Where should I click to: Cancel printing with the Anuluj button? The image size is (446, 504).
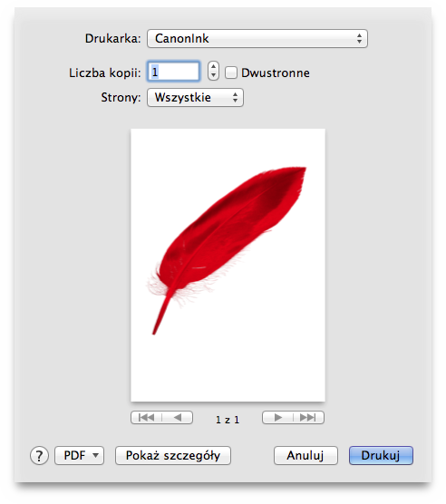pyautogui.click(x=305, y=455)
